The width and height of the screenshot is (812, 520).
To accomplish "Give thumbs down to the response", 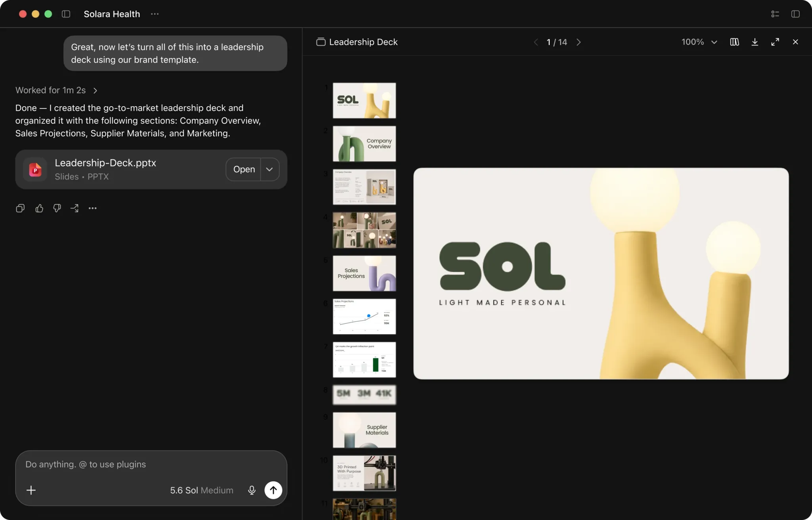I will 57,208.
